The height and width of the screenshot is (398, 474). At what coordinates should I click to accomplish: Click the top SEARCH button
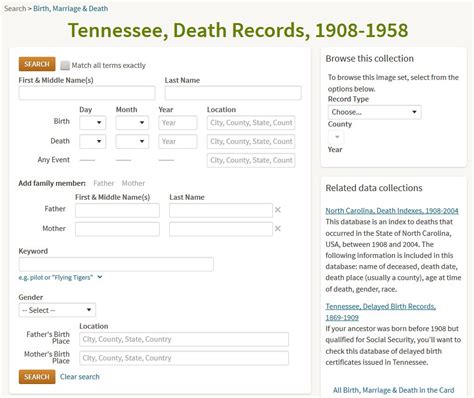coord(37,64)
